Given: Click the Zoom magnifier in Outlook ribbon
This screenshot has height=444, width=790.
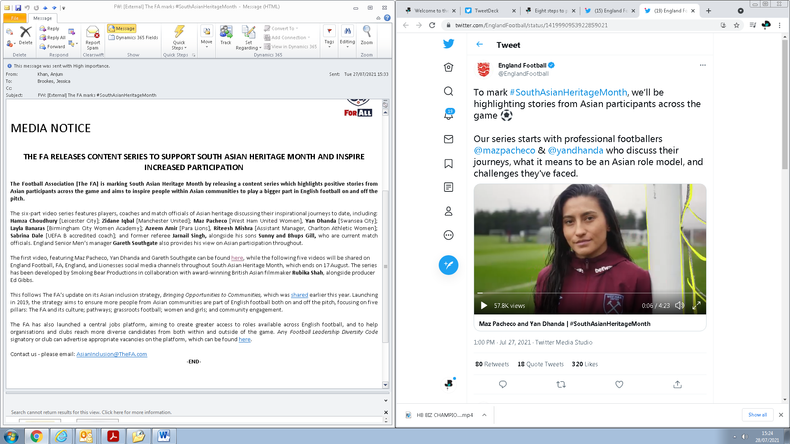Looking at the screenshot, I should coord(367,35).
